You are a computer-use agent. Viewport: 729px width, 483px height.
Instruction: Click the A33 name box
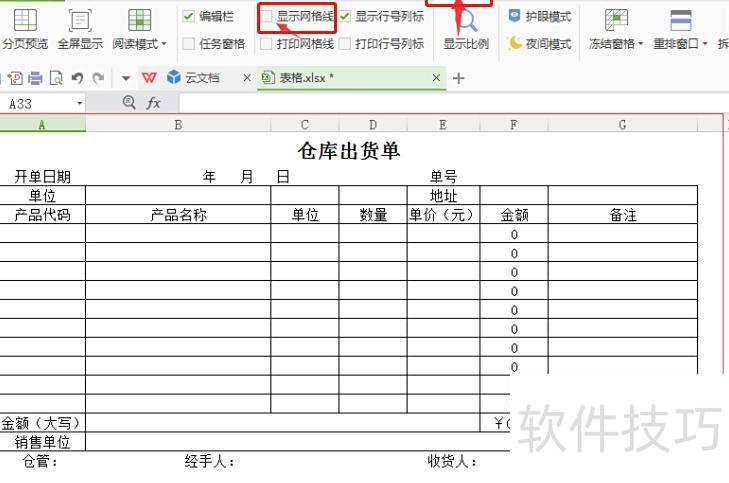click(x=37, y=104)
